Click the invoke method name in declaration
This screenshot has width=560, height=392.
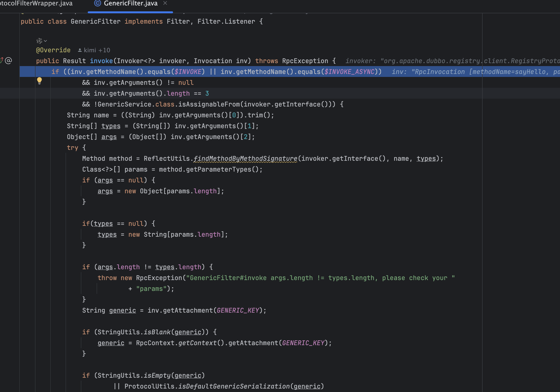click(101, 61)
